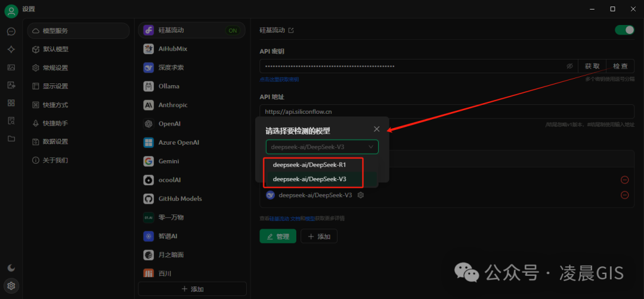644x299 pixels.
Task: Select 常规设置 settings section
Action: click(x=78, y=68)
